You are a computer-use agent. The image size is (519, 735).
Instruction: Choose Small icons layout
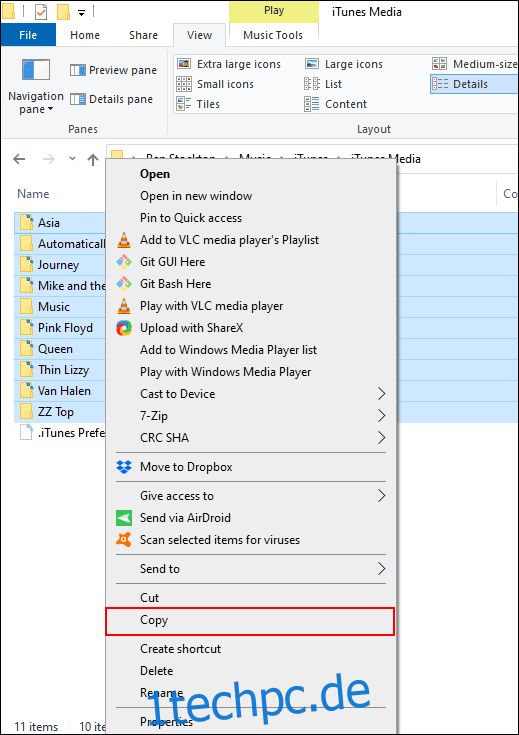pyautogui.click(x=215, y=84)
